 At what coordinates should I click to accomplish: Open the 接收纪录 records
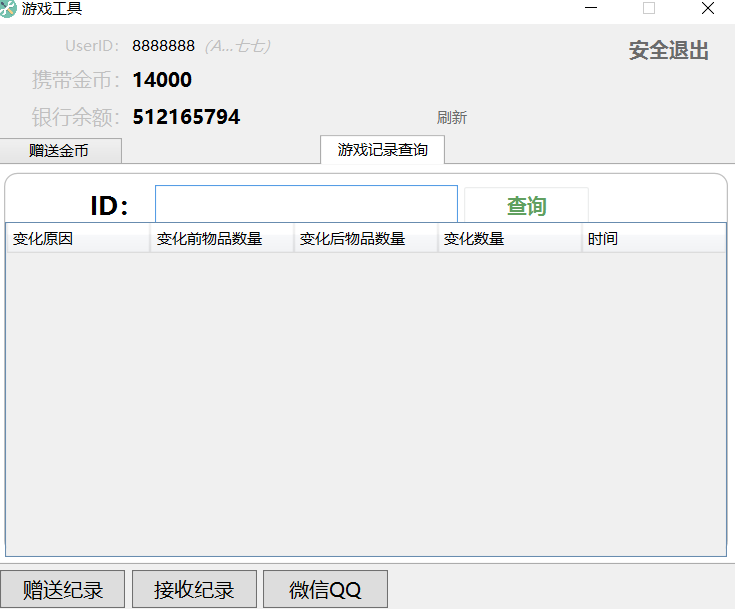pos(194,589)
